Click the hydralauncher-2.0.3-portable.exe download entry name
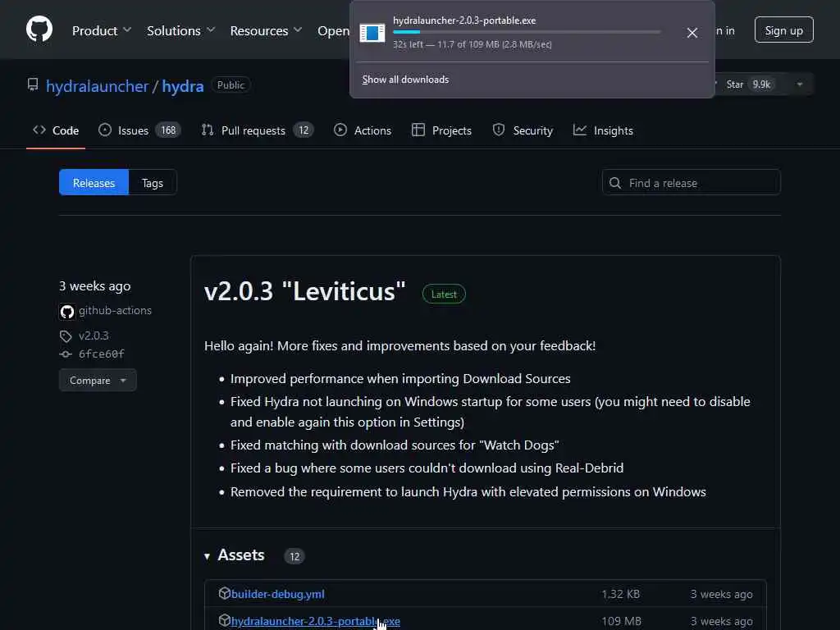Image resolution: width=840 pixels, height=630 pixels. [464, 21]
